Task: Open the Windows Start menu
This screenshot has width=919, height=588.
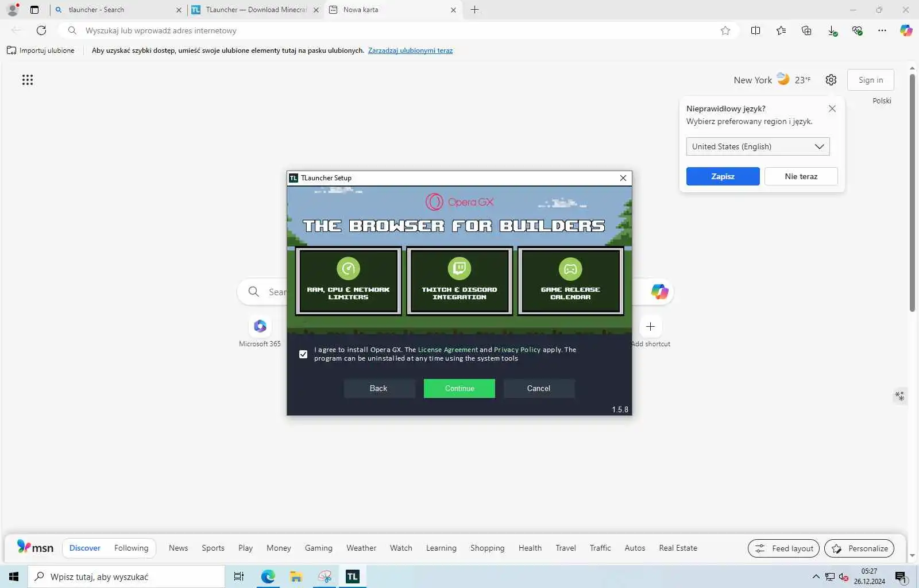Action: [14, 577]
